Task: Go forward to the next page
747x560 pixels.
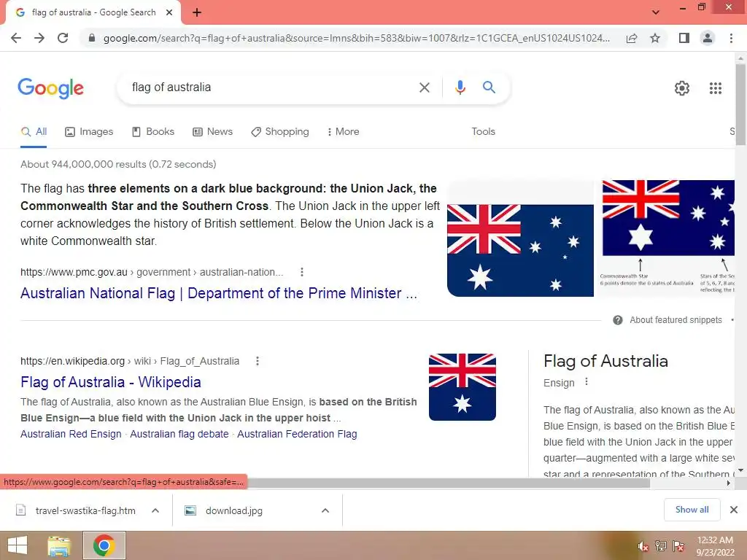Action: click(x=39, y=38)
